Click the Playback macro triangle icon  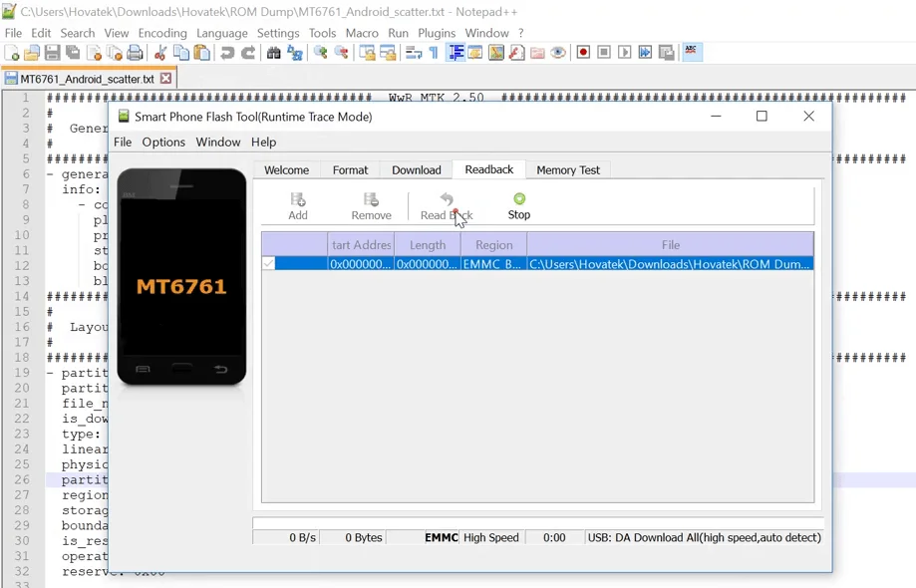coord(625,53)
